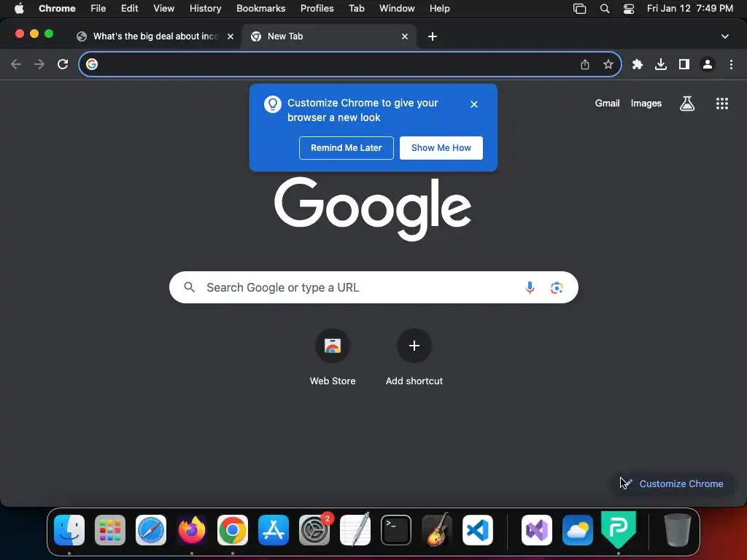The width and height of the screenshot is (747, 560).
Task: Click the Remind Me Later button
Action: (x=347, y=148)
